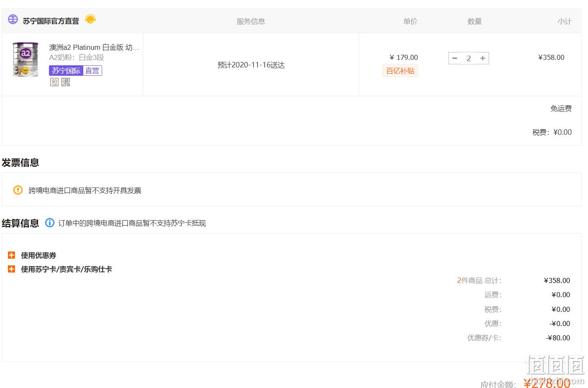Screen dimensions: 588x388
Task: Click the 优惠券/卡 label
Action: (484, 338)
